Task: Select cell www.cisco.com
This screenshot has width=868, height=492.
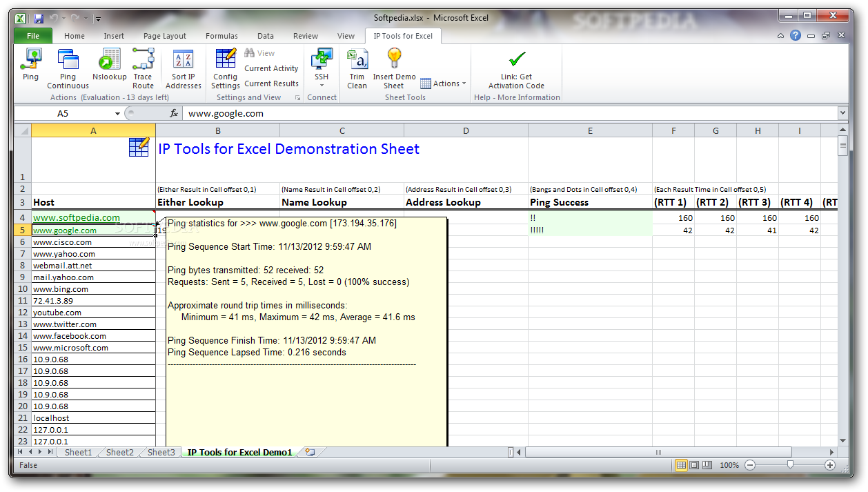Action: point(93,242)
